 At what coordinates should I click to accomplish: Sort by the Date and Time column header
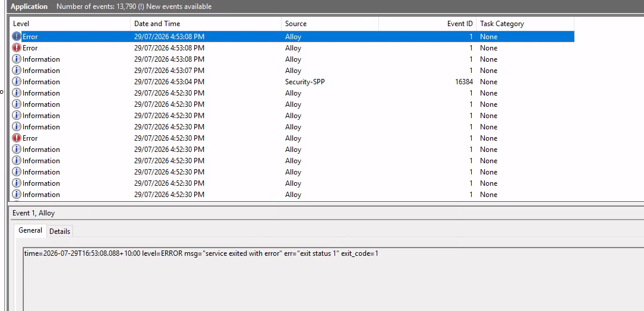click(206, 24)
